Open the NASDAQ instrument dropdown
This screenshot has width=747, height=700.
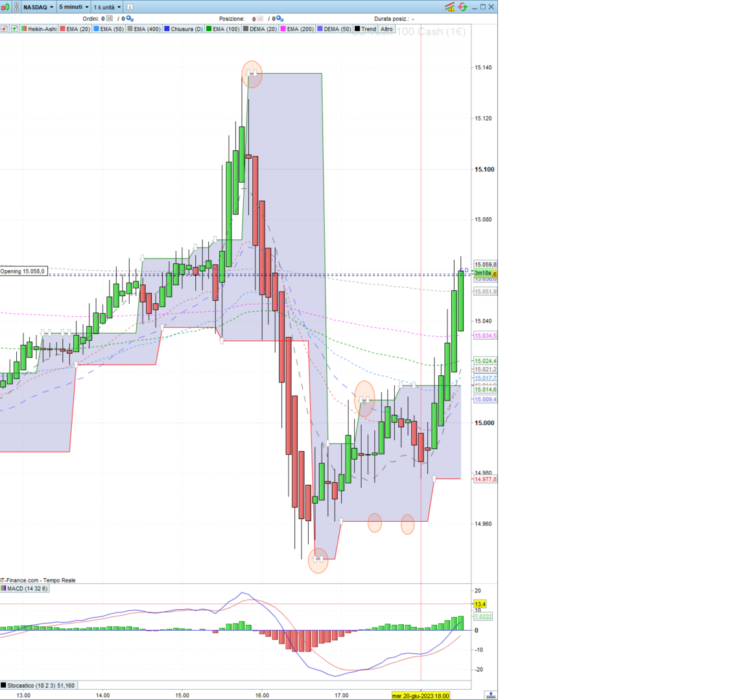[x=39, y=7]
